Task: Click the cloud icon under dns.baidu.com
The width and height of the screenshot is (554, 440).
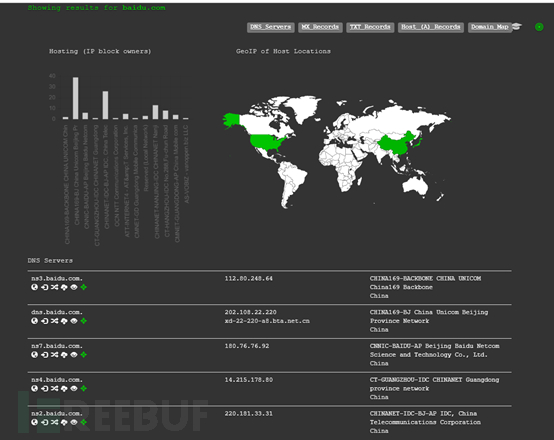Action: [64, 321]
